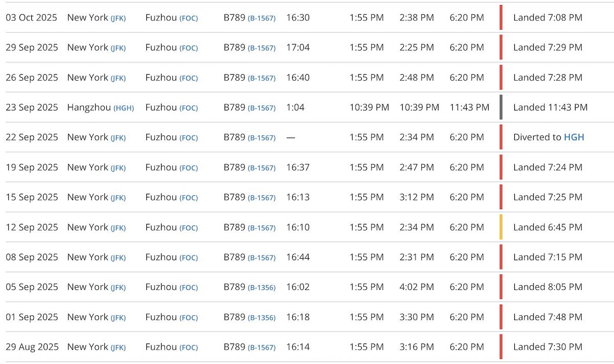Image resolution: width=614 pixels, height=364 pixels.
Task: Click the FOC link in 29 Aug 2025 row
Action: coord(188,348)
